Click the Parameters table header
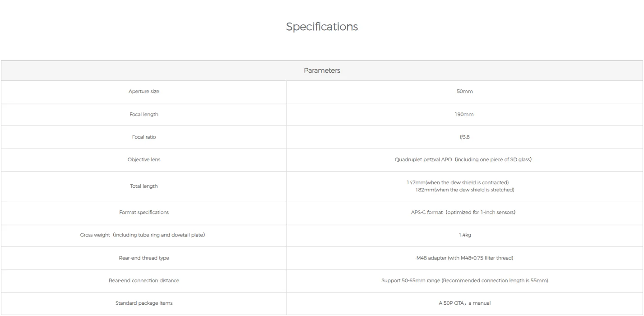The height and width of the screenshot is (316, 644). [322, 70]
